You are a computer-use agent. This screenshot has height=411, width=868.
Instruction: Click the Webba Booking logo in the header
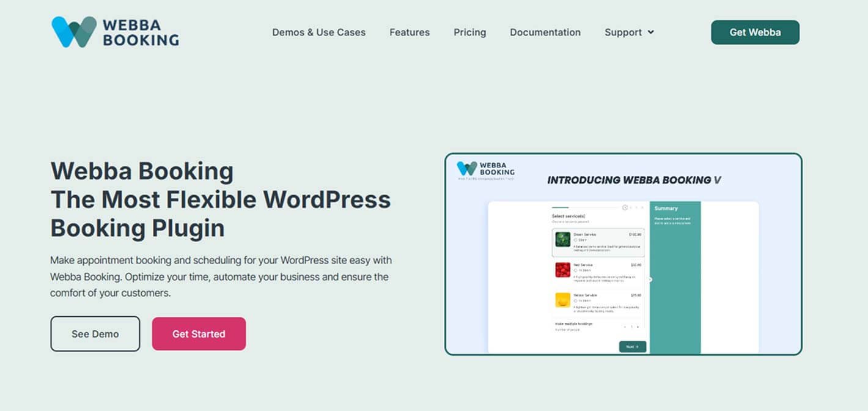[x=115, y=32]
